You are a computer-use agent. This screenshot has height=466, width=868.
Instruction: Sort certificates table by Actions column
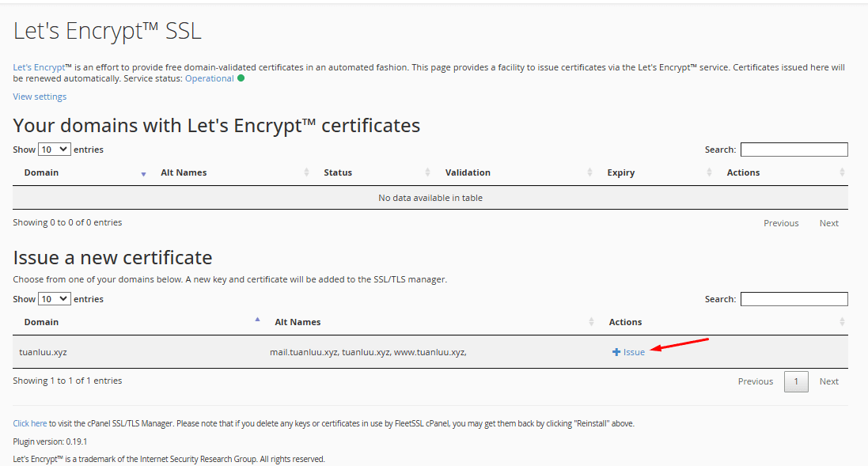(x=743, y=172)
